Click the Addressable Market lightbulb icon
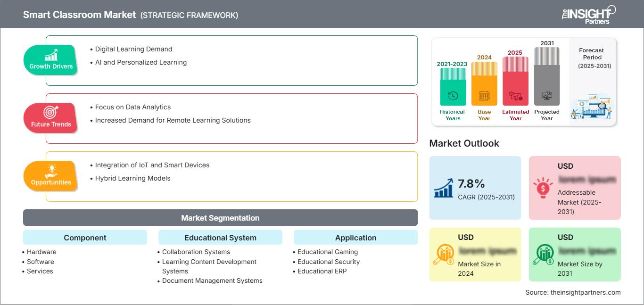Screen dimensions: 644x305 [543, 188]
